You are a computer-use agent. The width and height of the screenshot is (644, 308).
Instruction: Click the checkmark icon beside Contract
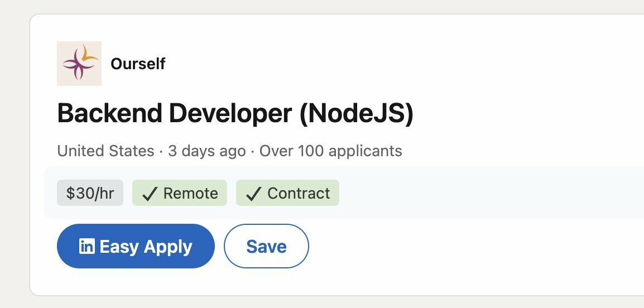(x=254, y=194)
